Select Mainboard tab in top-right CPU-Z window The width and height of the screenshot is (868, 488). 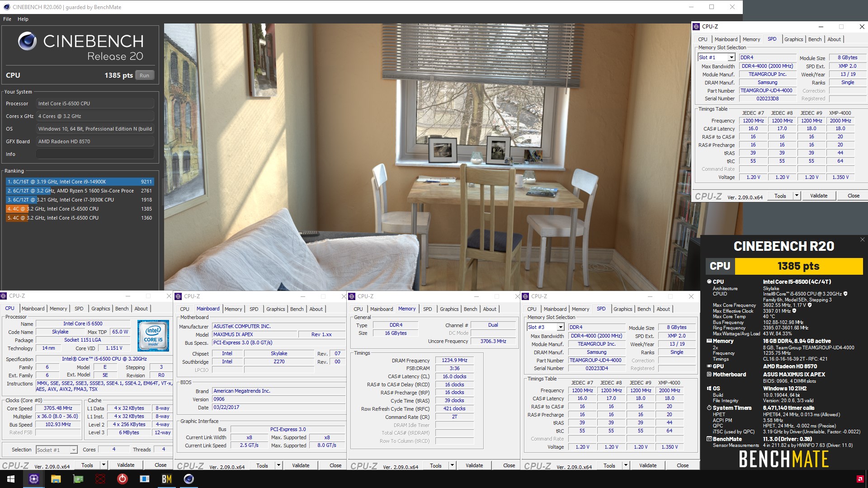tap(726, 39)
